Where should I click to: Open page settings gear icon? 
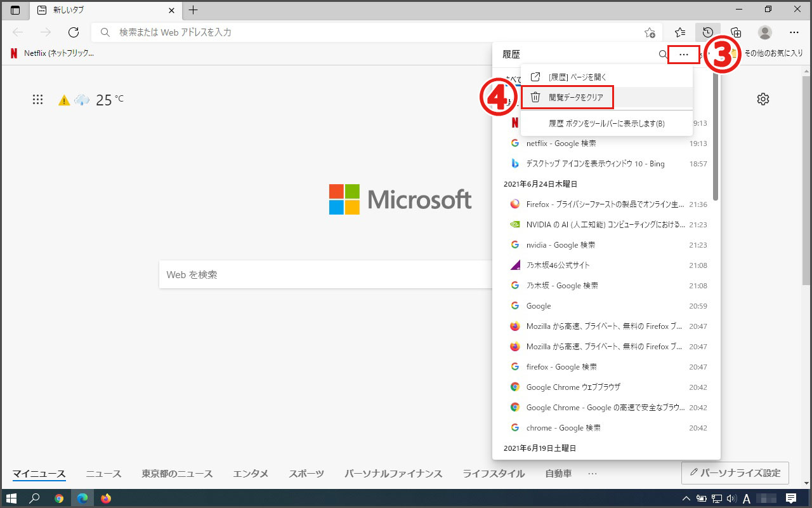tap(763, 99)
